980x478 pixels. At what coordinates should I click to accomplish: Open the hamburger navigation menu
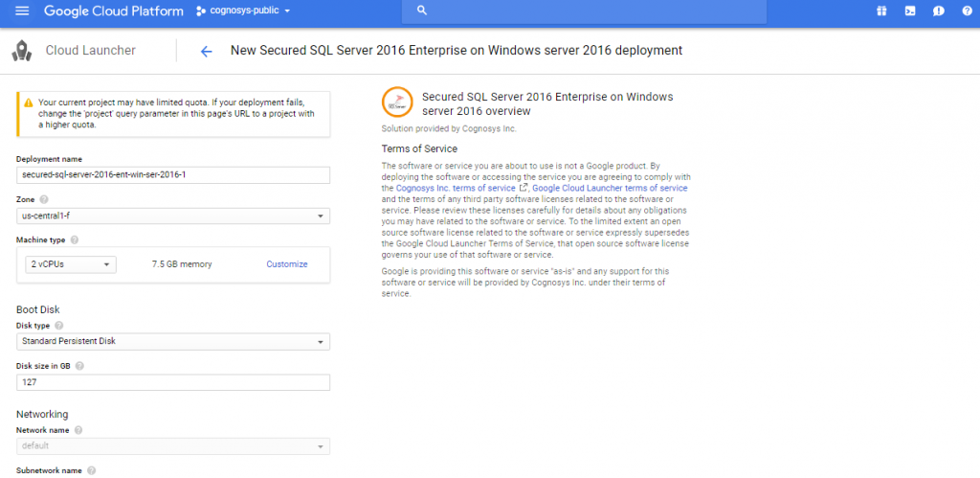[22, 11]
